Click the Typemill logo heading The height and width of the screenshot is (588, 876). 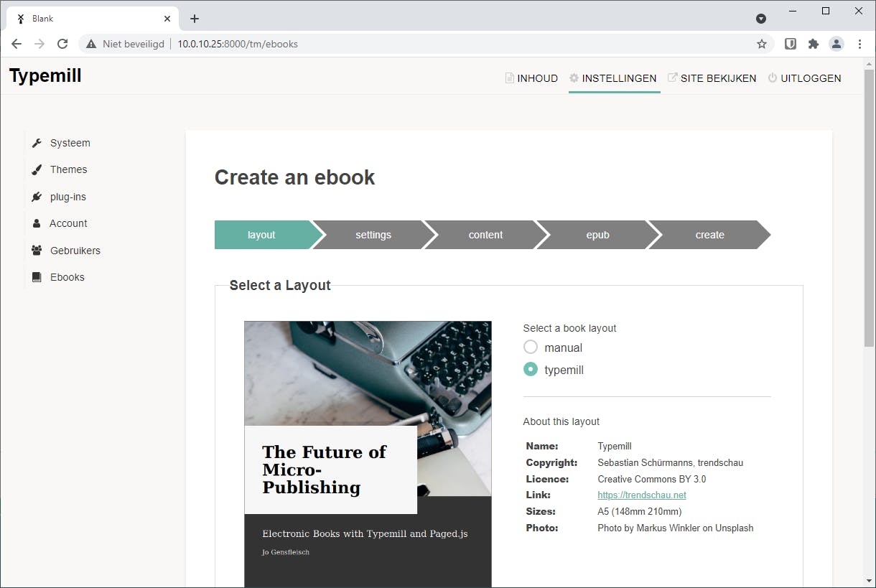(45, 75)
